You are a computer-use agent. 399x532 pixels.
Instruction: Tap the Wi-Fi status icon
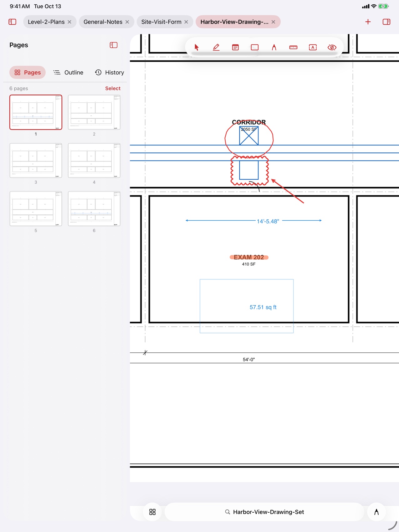click(x=374, y=6)
